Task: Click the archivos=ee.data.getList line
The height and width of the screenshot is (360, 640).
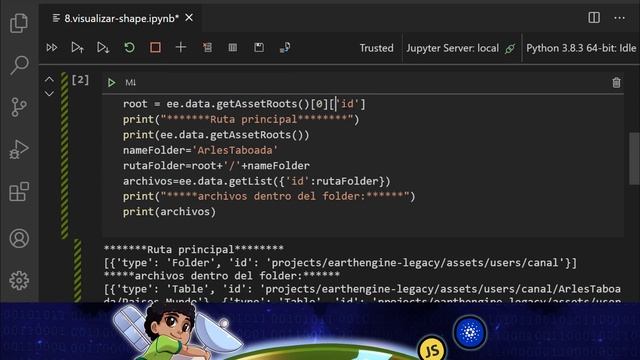Action: [257, 181]
